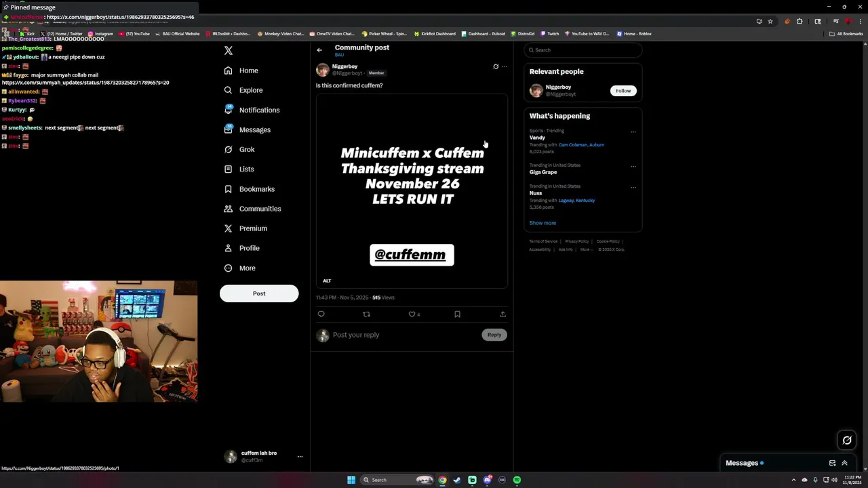Open the Vandy trending topic

point(537,138)
